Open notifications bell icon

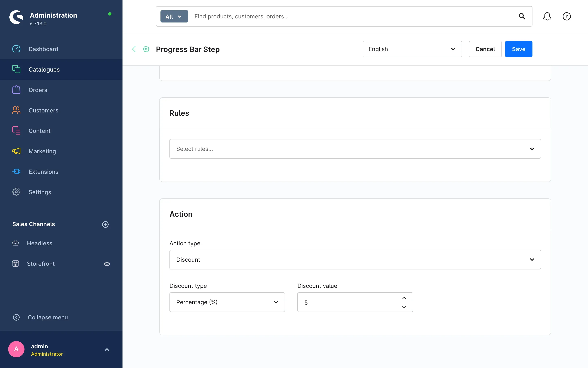click(547, 16)
